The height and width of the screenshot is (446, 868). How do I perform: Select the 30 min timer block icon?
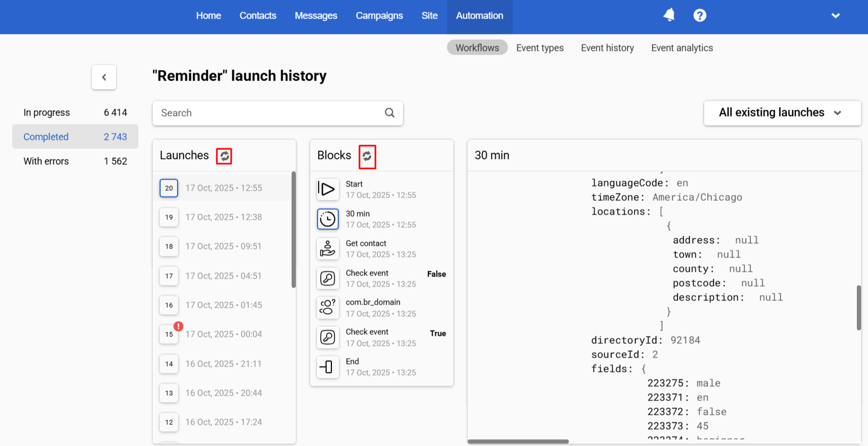pos(328,219)
